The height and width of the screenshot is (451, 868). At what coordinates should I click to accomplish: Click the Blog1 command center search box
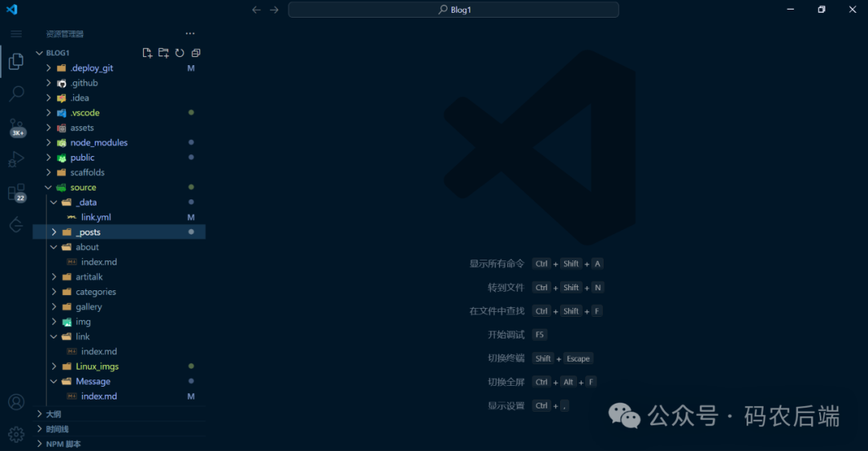pyautogui.click(x=453, y=10)
